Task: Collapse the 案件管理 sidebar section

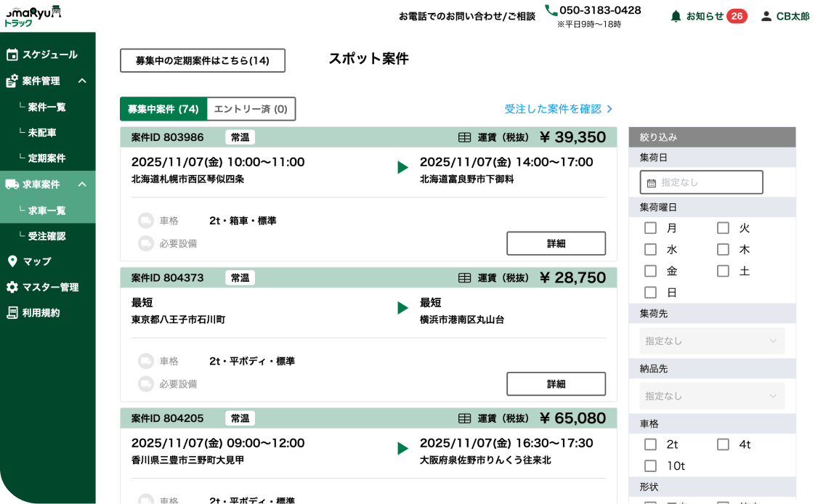Action: click(82, 81)
